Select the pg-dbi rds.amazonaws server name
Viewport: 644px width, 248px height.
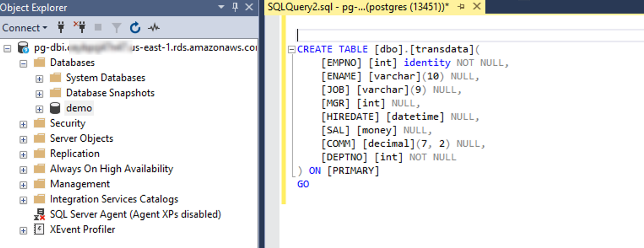click(x=145, y=48)
